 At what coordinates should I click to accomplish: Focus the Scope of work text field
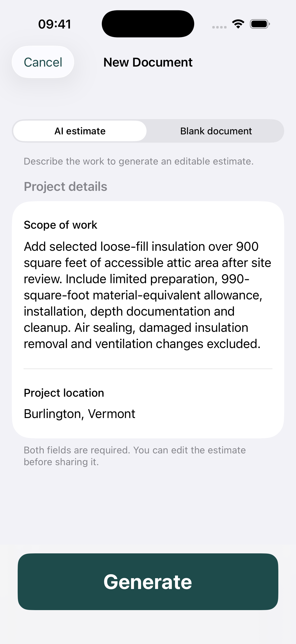point(148,295)
